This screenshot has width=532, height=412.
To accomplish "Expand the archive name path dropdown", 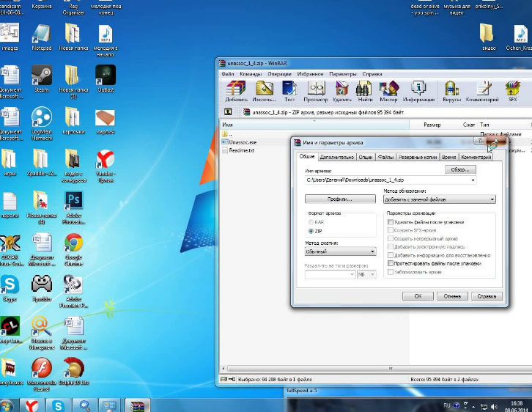I will click(x=473, y=180).
